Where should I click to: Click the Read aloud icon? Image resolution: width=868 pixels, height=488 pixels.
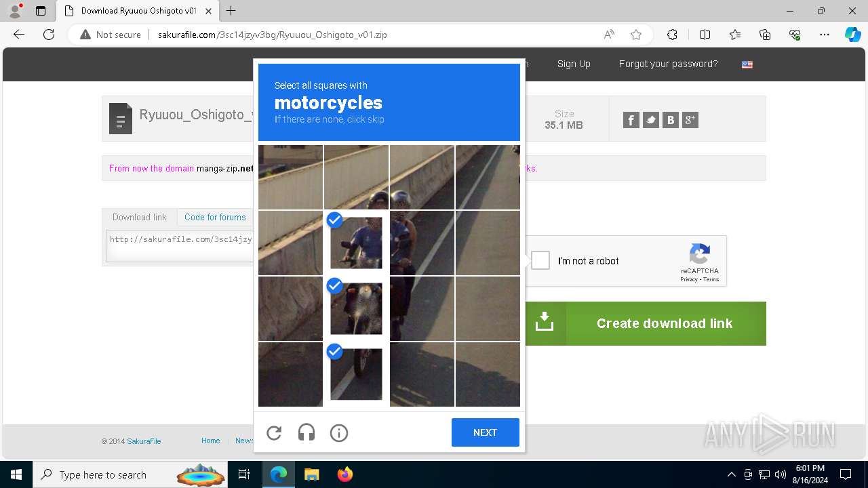[609, 35]
